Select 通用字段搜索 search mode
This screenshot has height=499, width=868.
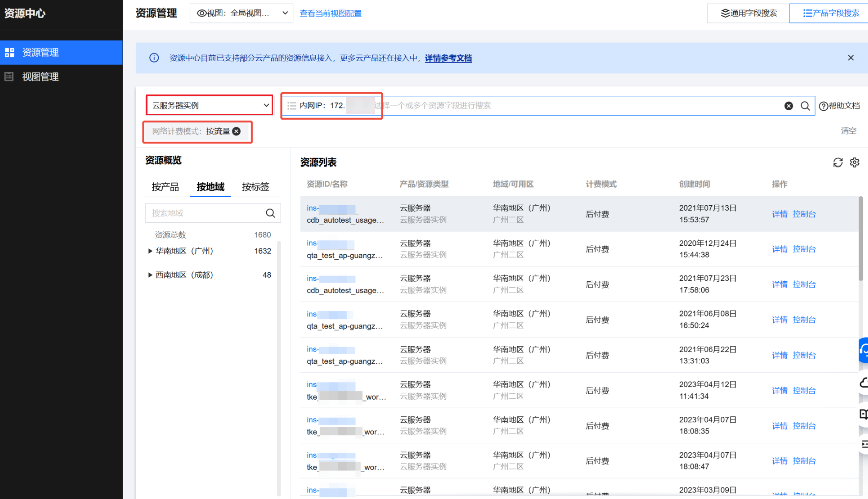(748, 13)
